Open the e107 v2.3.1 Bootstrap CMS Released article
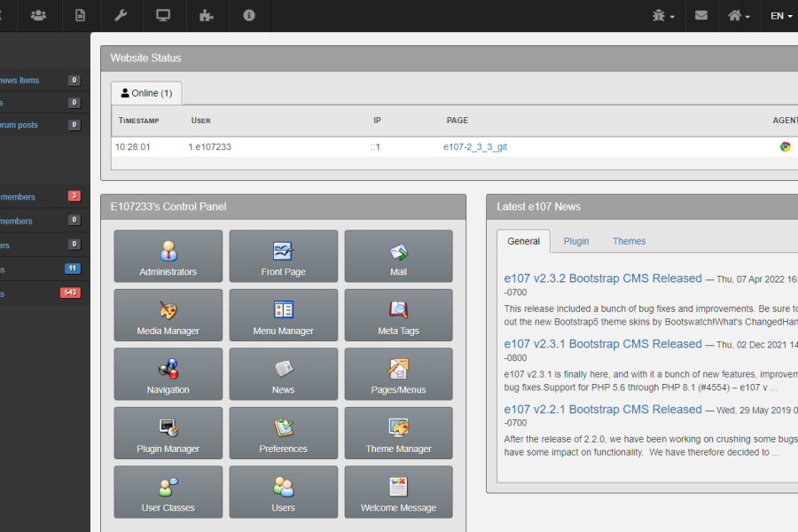 [603, 344]
